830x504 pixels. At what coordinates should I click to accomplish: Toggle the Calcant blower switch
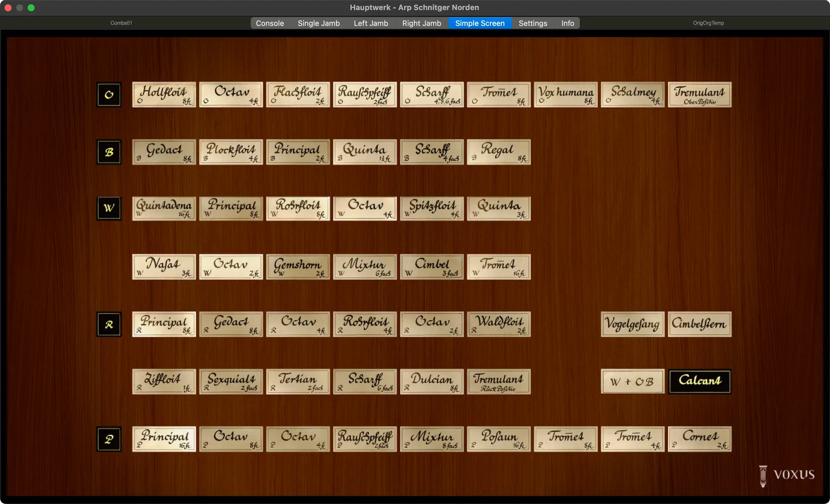click(699, 381)
